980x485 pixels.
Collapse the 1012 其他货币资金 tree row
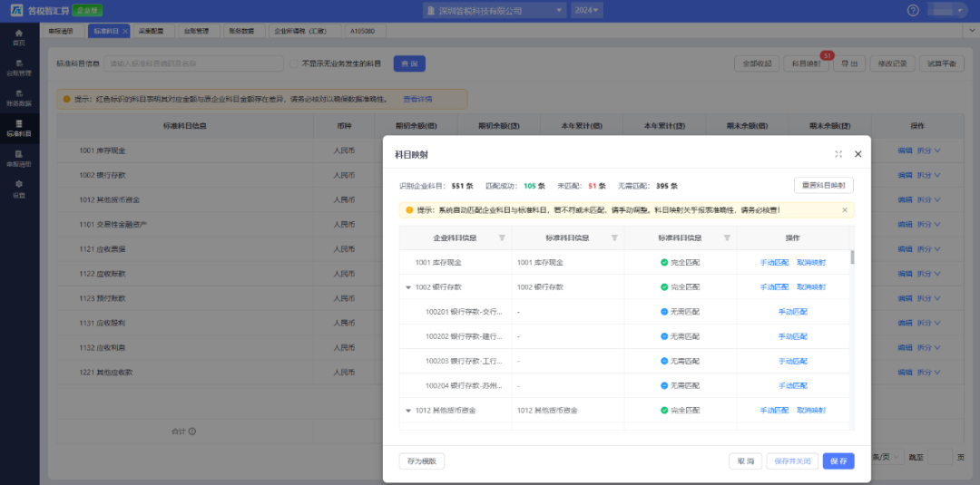click(x=408, y=411)
